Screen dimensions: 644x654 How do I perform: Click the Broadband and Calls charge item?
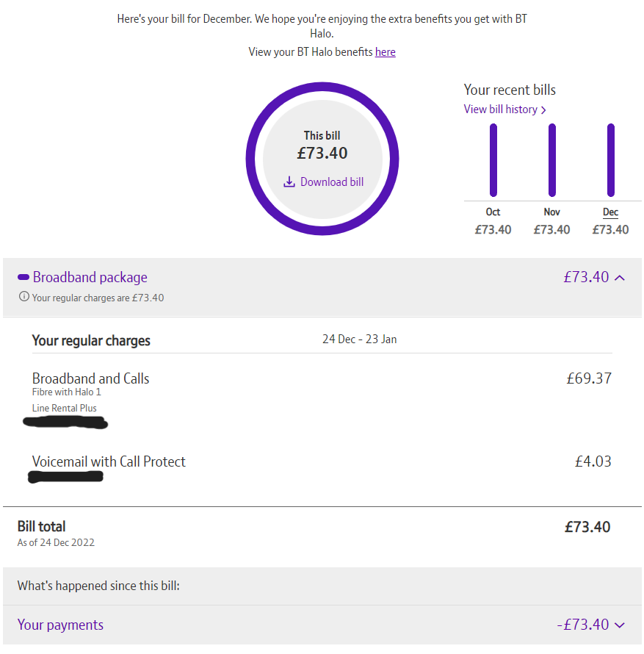coord(90,378)
